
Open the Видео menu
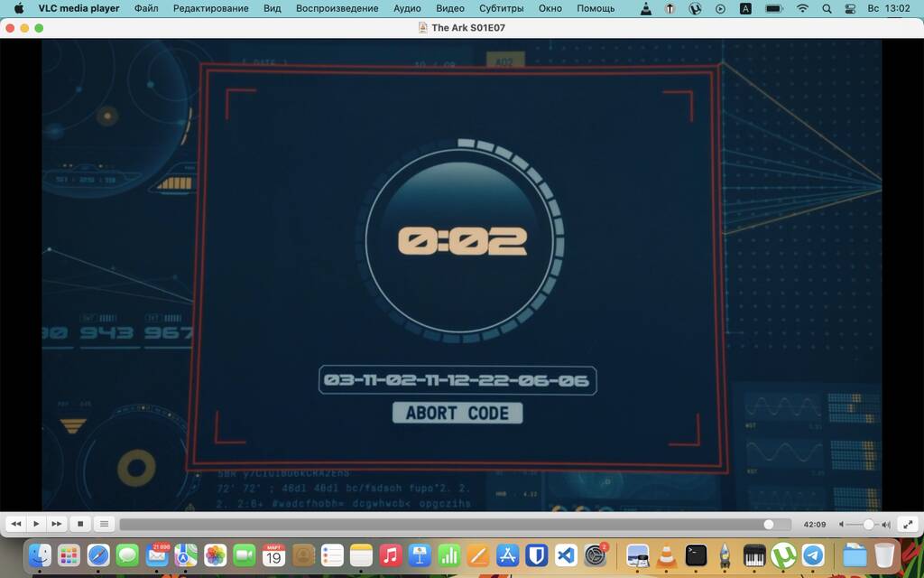[450, 8]
